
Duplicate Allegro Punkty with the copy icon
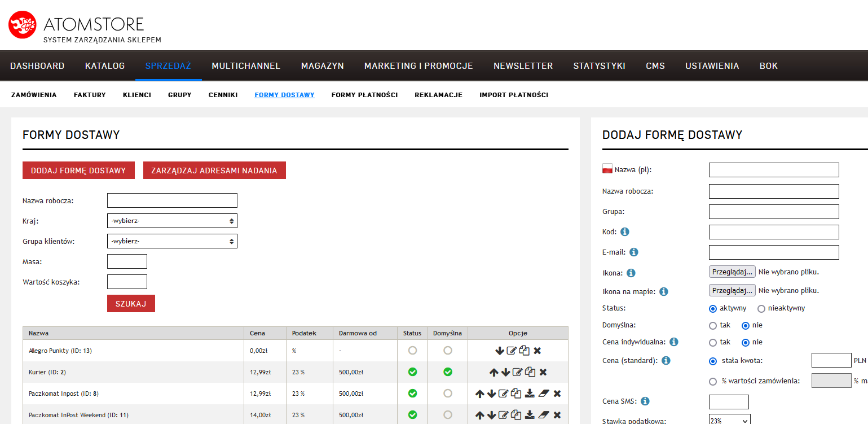(x=525, y=351)
